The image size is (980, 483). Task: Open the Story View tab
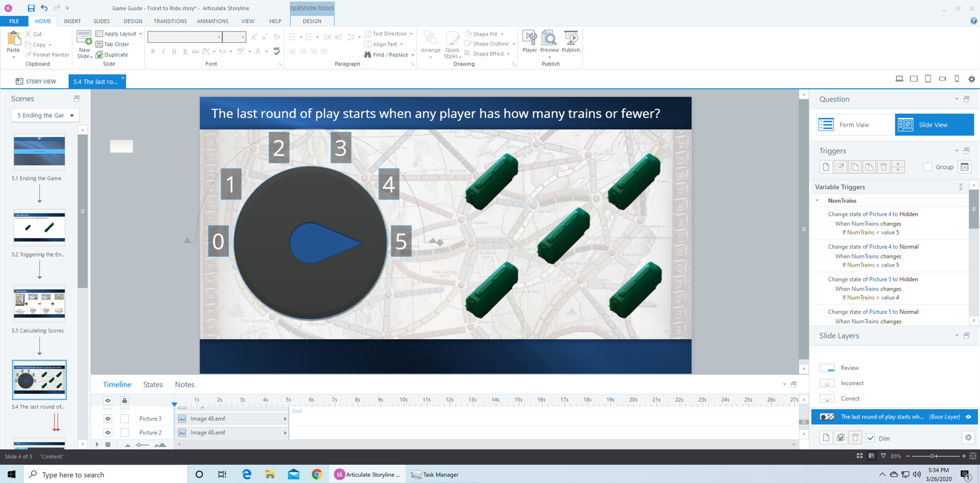(36, 81)
